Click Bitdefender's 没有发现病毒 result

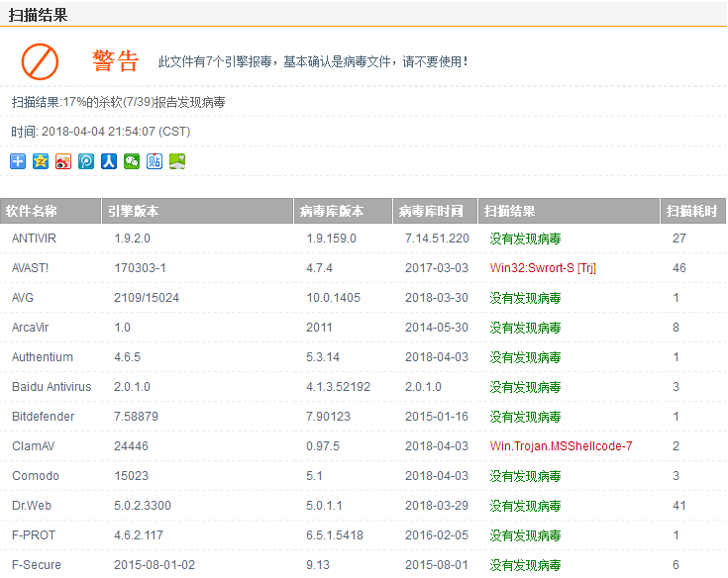tap(525, 417)
